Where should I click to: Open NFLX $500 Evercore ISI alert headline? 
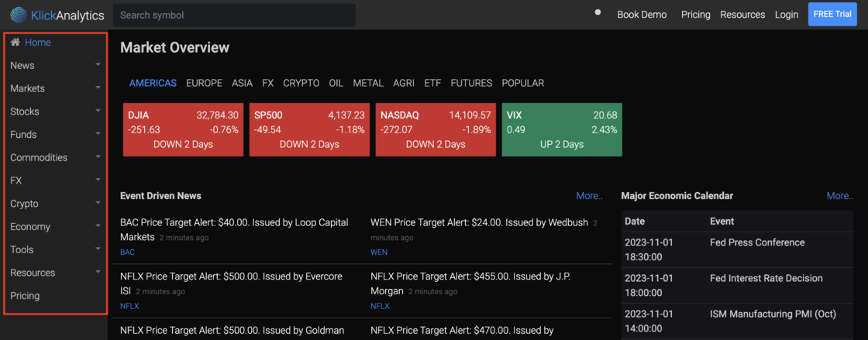pos(232,283)
